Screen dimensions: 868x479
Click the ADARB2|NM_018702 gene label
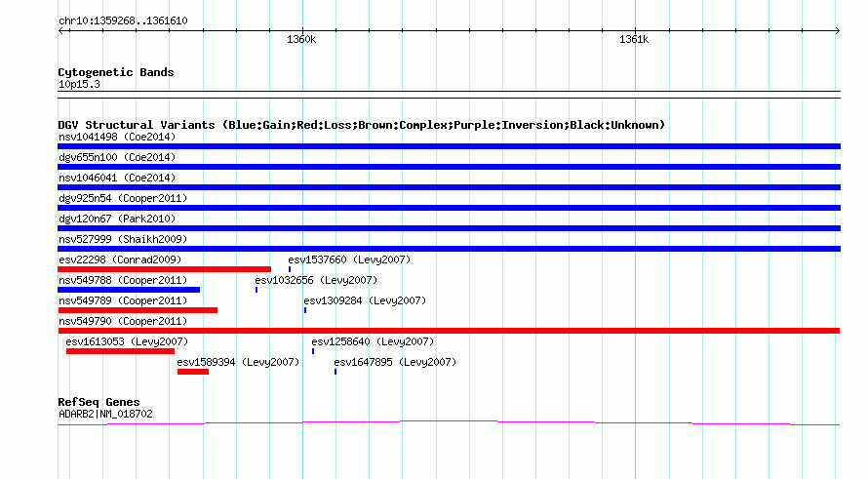point(105,414)
